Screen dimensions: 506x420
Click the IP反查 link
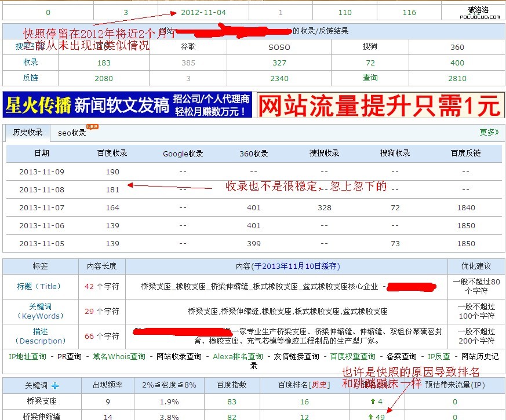(x=438, y=356)
